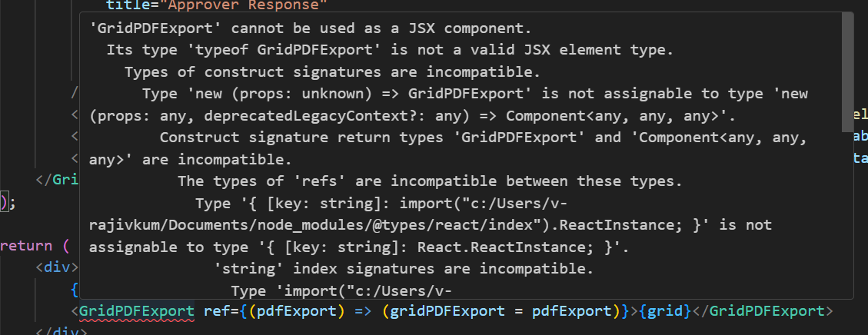The image size is (868, 335).
Task: Click the ref attribute on GridPDFExport
Action: point(216,311)
